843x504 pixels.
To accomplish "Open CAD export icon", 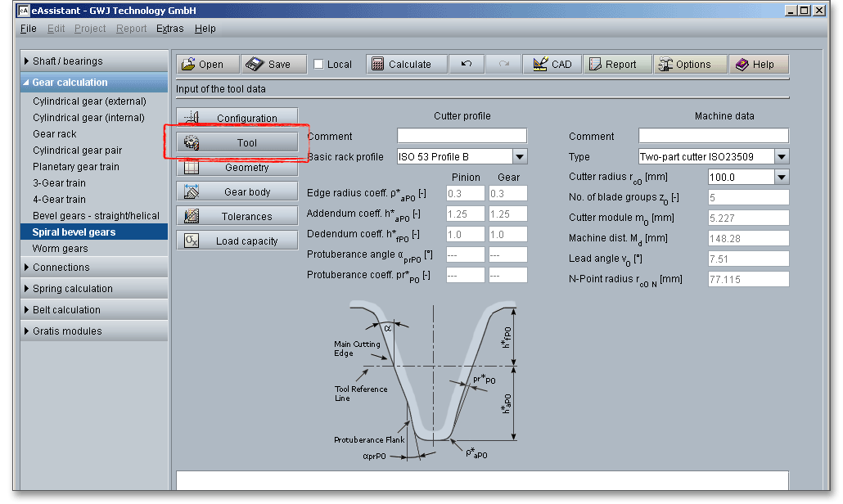I will [x=540, y=65].
